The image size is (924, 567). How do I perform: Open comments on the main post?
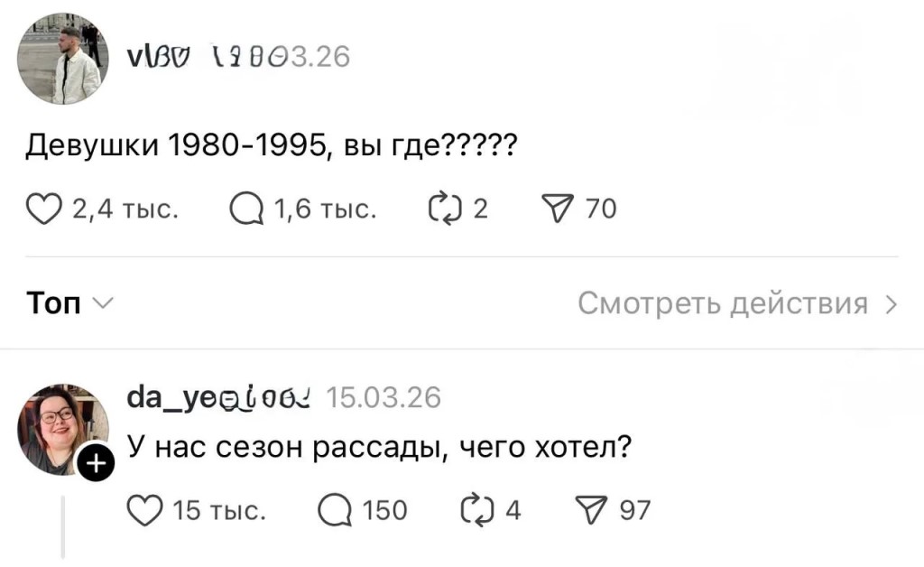click(x=246, y=209)
